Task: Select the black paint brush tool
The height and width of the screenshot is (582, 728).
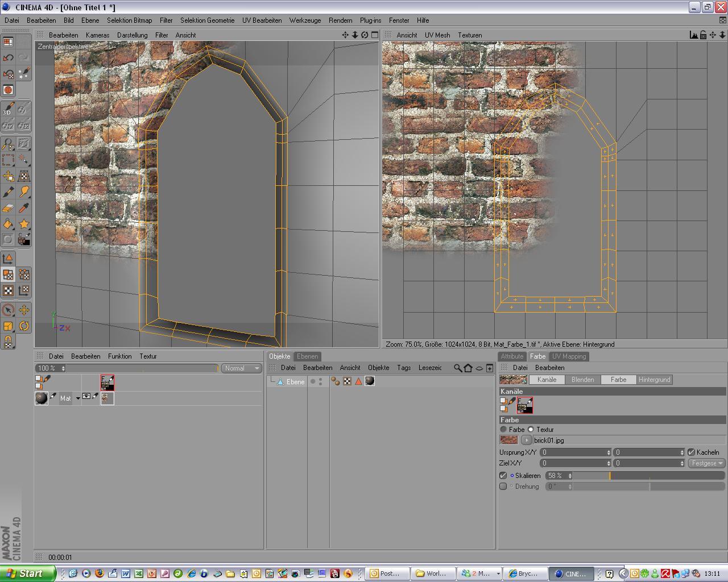Action: (8, 192)
